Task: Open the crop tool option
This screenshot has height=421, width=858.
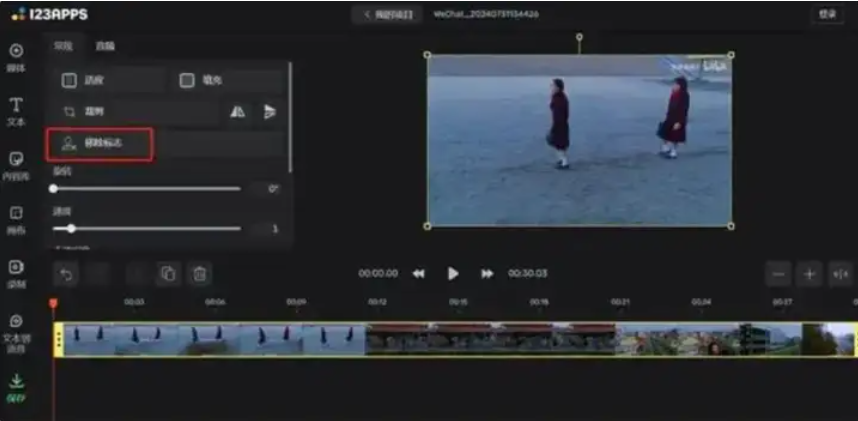Action: click(x=90, y=112)
